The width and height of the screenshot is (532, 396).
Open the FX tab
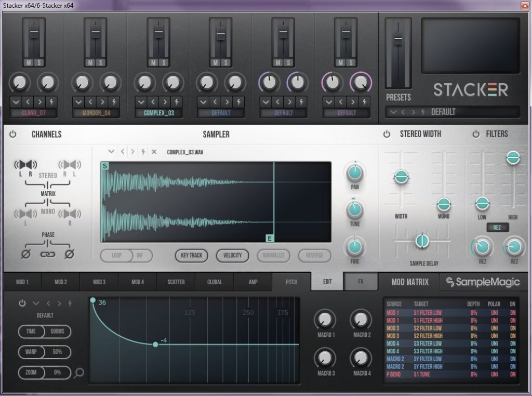pyautogui.click(x=361, y=282)
